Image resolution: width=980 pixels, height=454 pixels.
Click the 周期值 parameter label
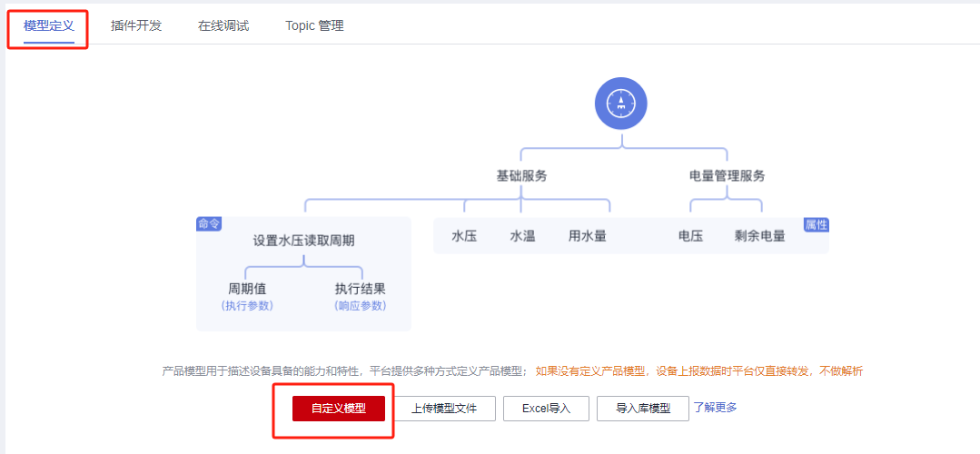point(247,289)
